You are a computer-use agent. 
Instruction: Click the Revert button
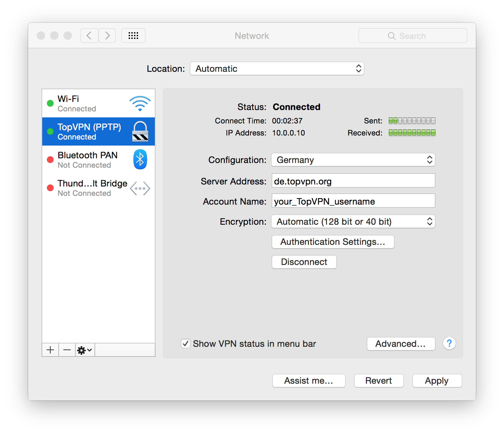pyautogui.click(x=379, y=381)
